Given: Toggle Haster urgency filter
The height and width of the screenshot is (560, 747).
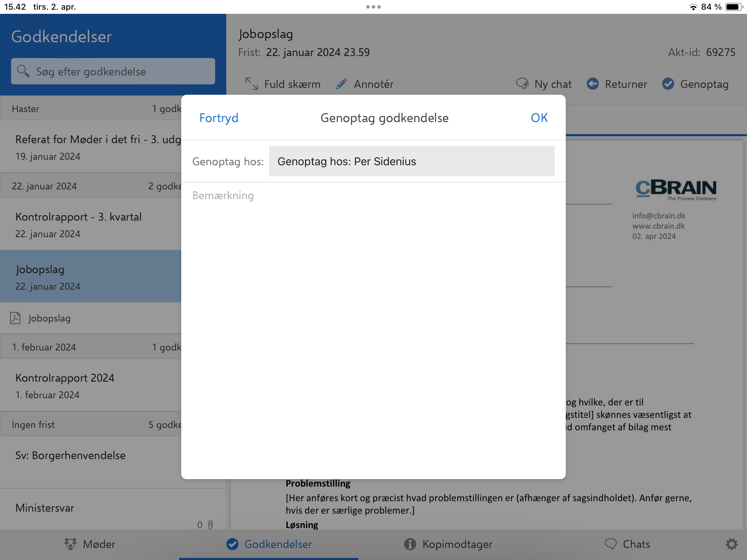Looking at the screenshot, I should coord(92,108).
